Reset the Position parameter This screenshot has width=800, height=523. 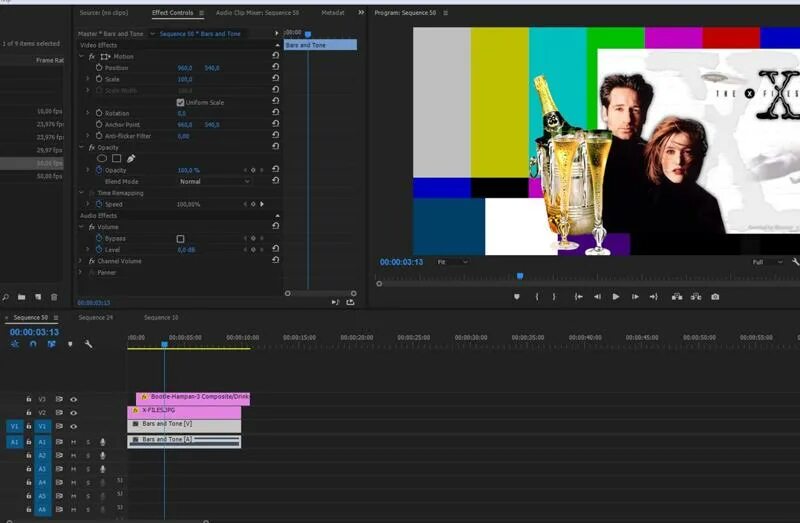click(x=276, y=67)
